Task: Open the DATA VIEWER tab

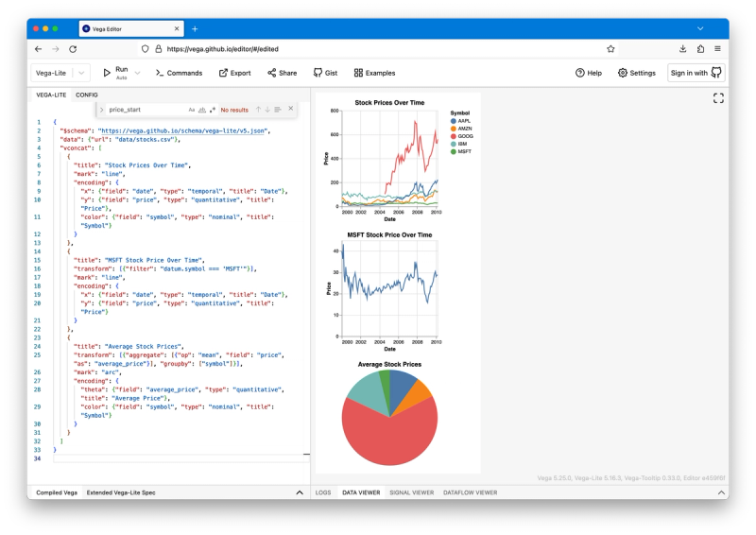Action: [361, 492]
